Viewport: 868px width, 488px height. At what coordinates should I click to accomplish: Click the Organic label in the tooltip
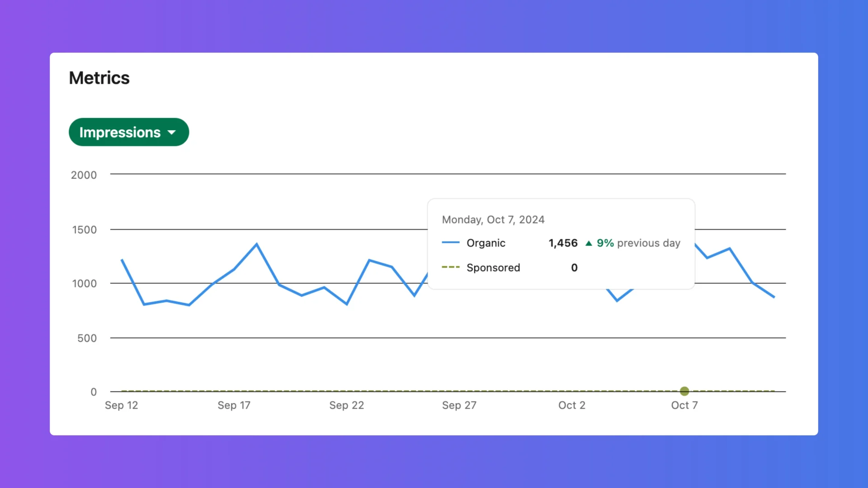486,243
